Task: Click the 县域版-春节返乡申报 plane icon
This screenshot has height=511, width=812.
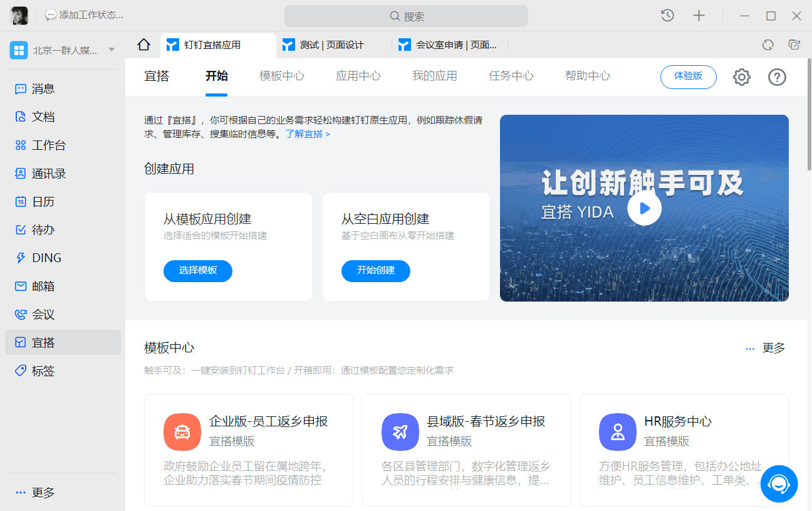Action: [400, 432]
